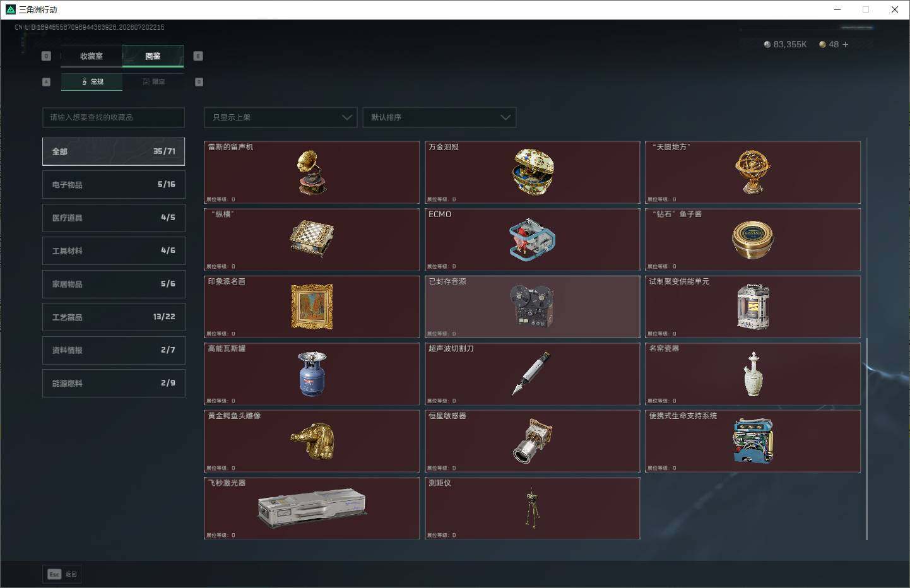Filter by 家居物品 category
The height and width of the screenshot is (588, 910).
pos(114,284)
